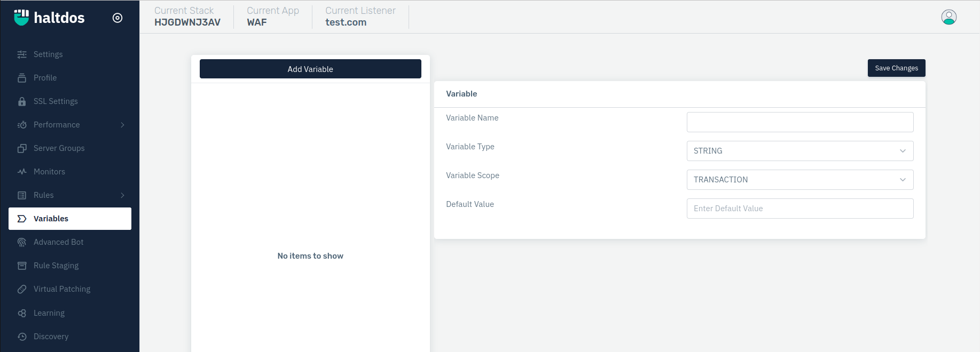Click the Save Changes button
Screen dimensions: 980x352
click(896, 68)
